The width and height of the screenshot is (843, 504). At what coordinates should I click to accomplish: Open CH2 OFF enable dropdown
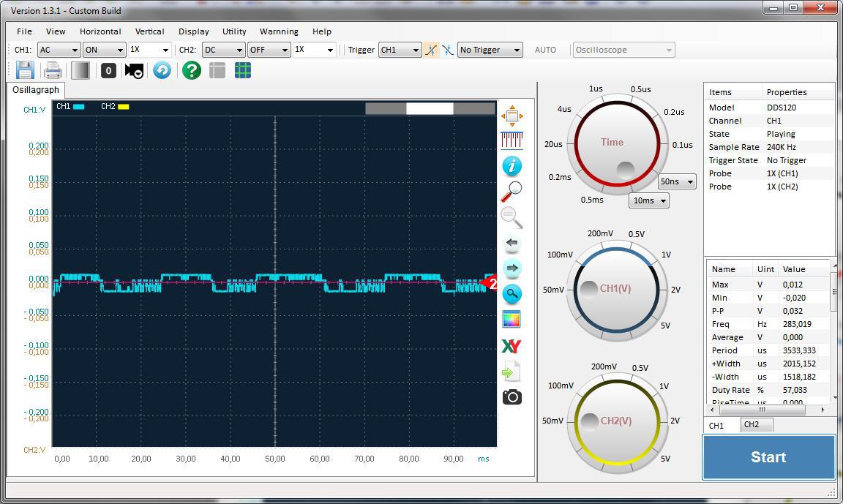[x=269, y=50]
